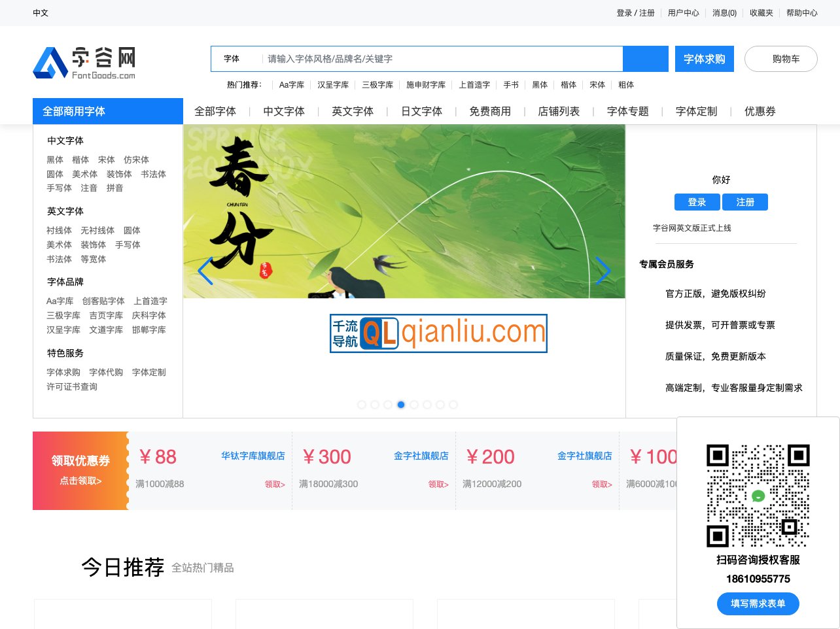
Task: Click the 填写需求表单 button below the QR code
Action: click(758, 603)
